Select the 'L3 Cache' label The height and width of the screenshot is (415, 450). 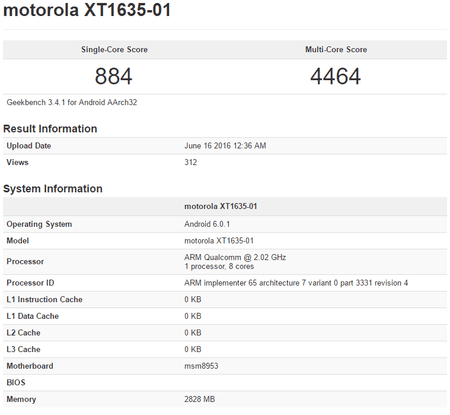click(23, 349)
